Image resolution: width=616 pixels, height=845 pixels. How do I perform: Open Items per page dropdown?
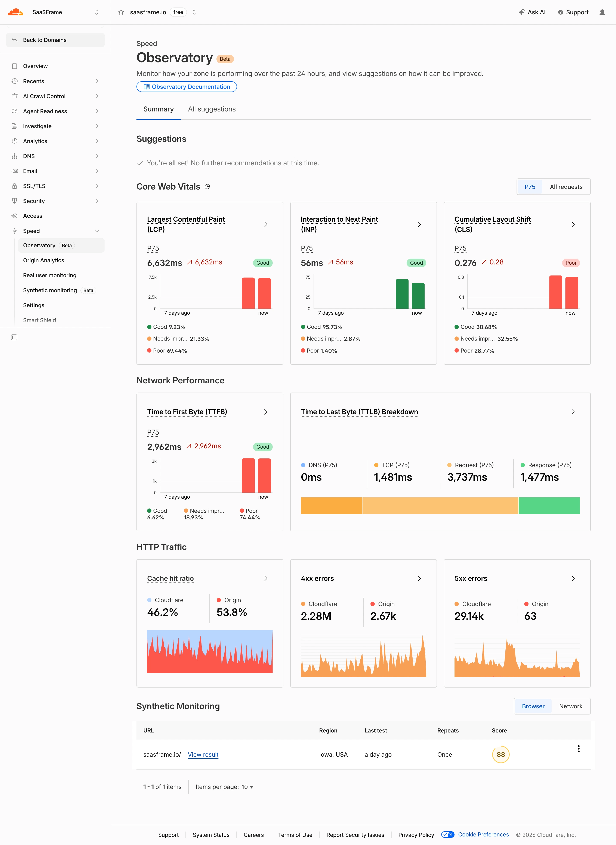pyautogui.click(x=247, y=787)
